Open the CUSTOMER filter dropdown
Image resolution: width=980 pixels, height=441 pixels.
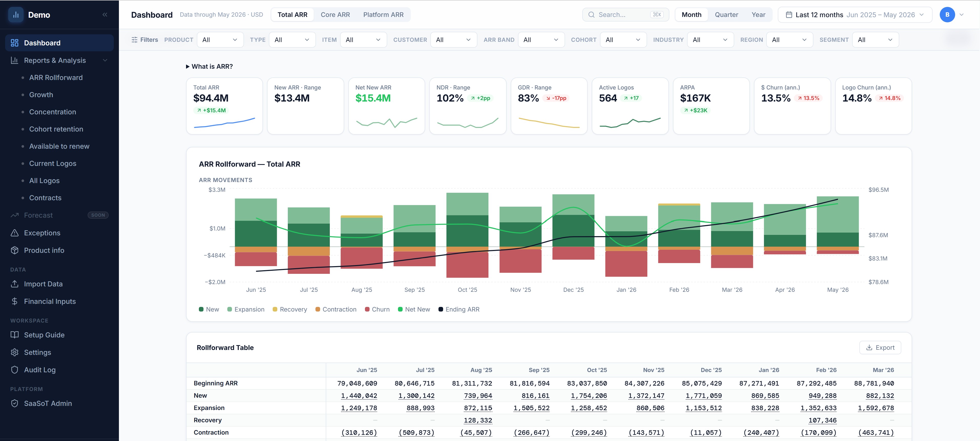click(453, 39)
